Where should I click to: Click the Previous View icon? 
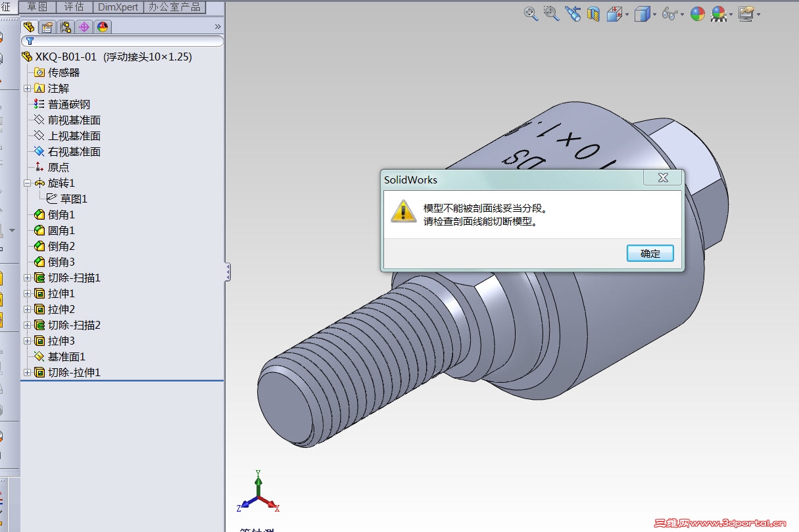click(x=573, y=14)
